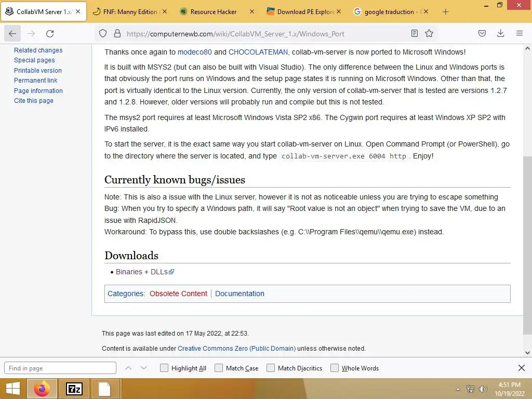The image size is (532, 399).
Task: Open the blank document taskbar icon
Action: click(105, 389)
